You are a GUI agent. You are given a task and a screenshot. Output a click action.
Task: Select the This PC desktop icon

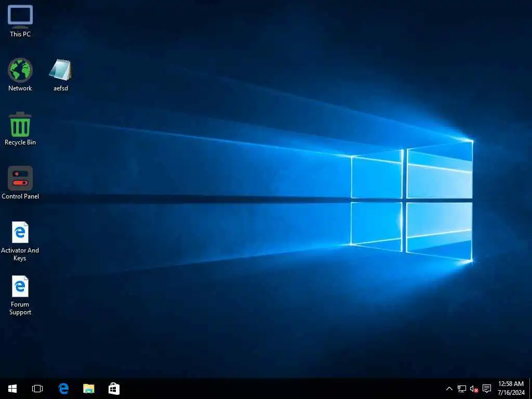20,17
